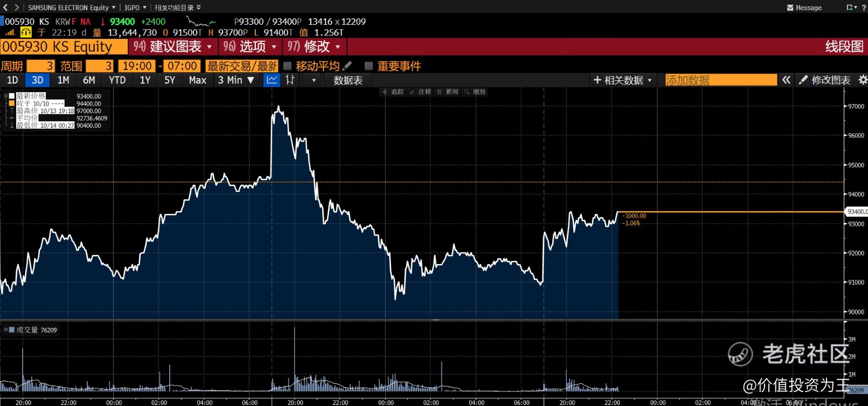Open the 97) 修改 dropdown
The height and width of the screenshot is (406, 868).
(314, 47)
